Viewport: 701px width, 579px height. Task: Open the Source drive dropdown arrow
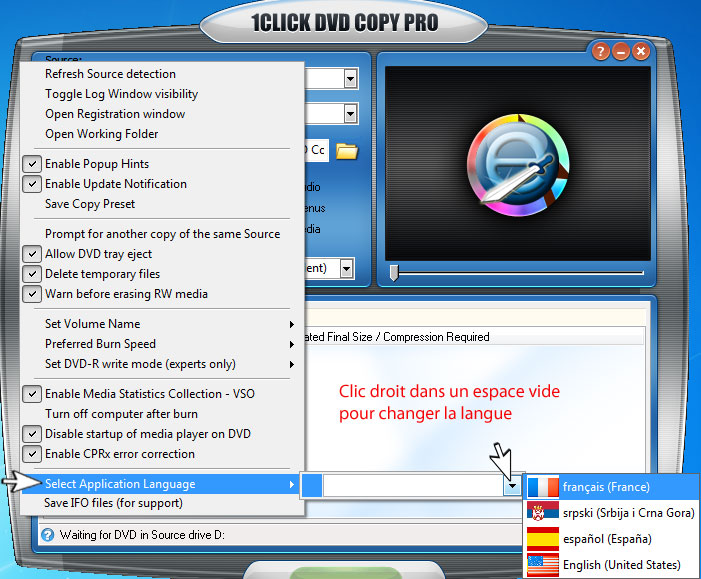pyautogui.click(x=350, y=79)
